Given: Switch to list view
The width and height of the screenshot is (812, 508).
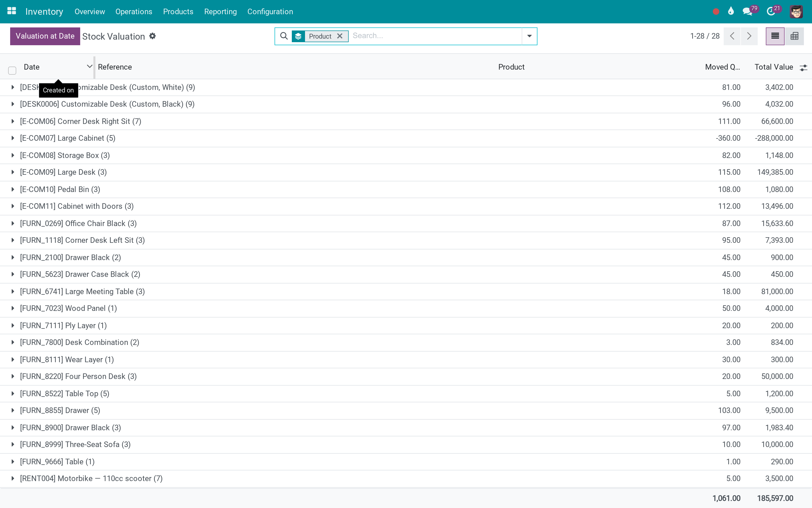Looking at the screenshot, I should tap(775, 36).
